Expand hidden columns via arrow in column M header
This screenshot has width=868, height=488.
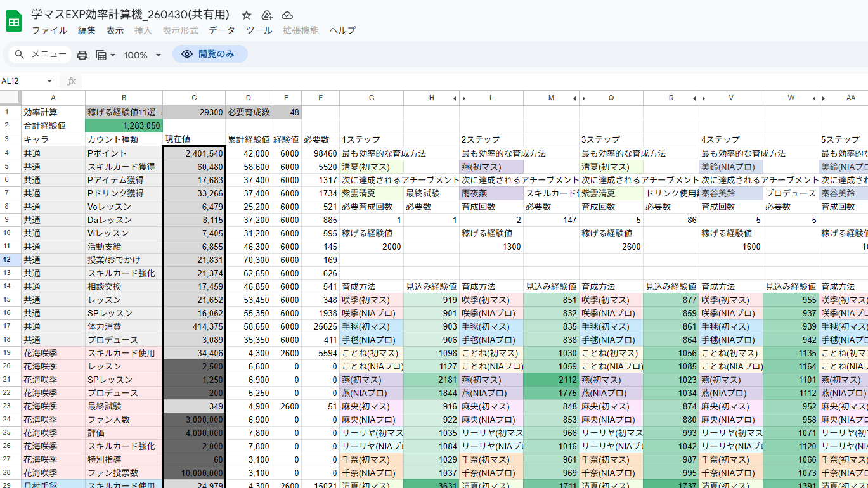(574, 98)
